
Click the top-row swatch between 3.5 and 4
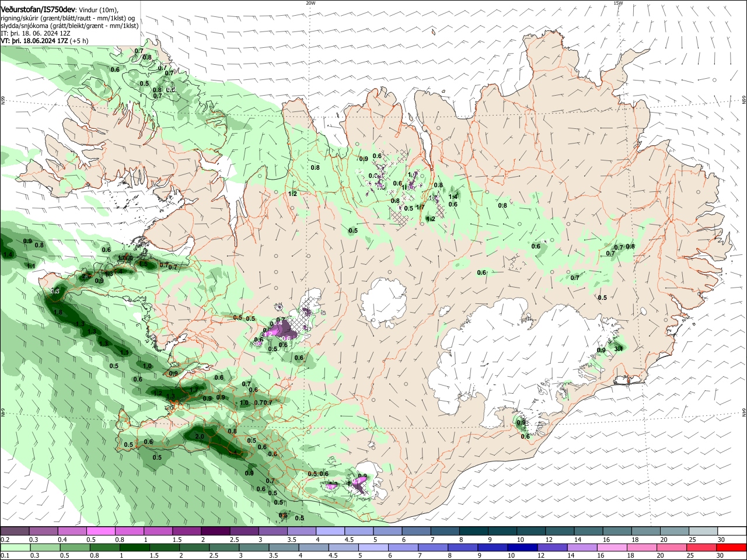pos(301,531)
